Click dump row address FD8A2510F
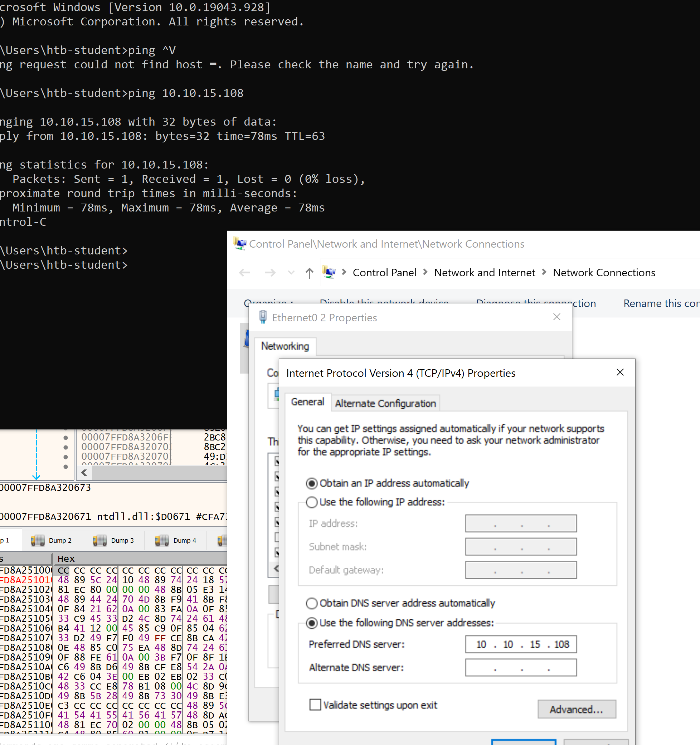 25,715
